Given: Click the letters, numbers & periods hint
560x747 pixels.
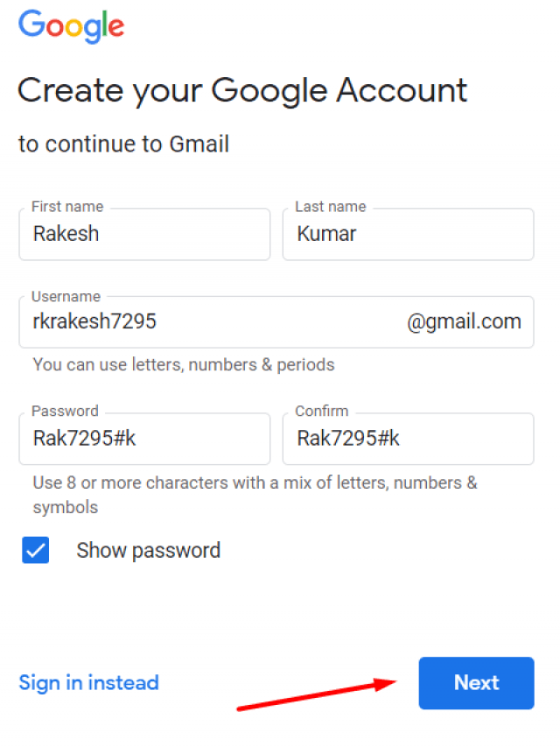Looking at the screenshot, I should 184,364.
